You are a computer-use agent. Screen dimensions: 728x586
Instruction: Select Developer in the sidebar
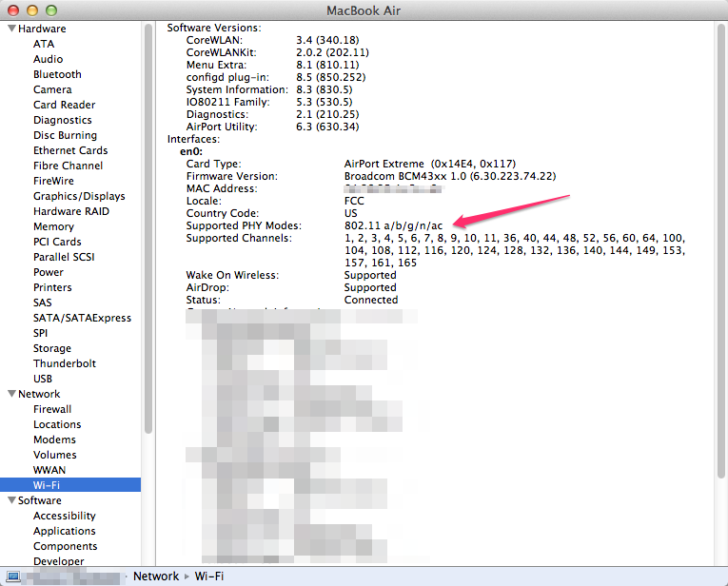(x=58, y=561)
